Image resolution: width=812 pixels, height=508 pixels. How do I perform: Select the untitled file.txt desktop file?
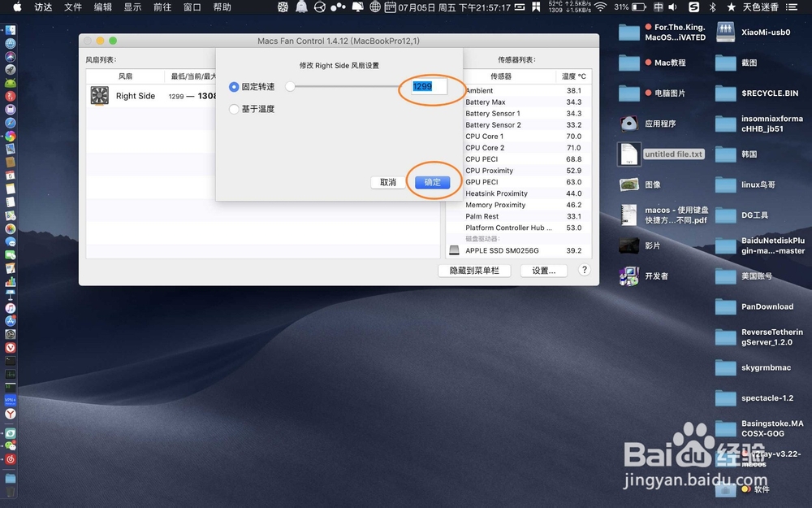point(661,154)
